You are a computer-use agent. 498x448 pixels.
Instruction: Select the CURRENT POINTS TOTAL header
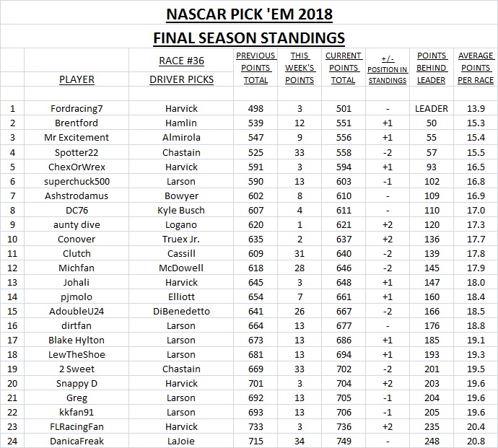click(343, 68)
